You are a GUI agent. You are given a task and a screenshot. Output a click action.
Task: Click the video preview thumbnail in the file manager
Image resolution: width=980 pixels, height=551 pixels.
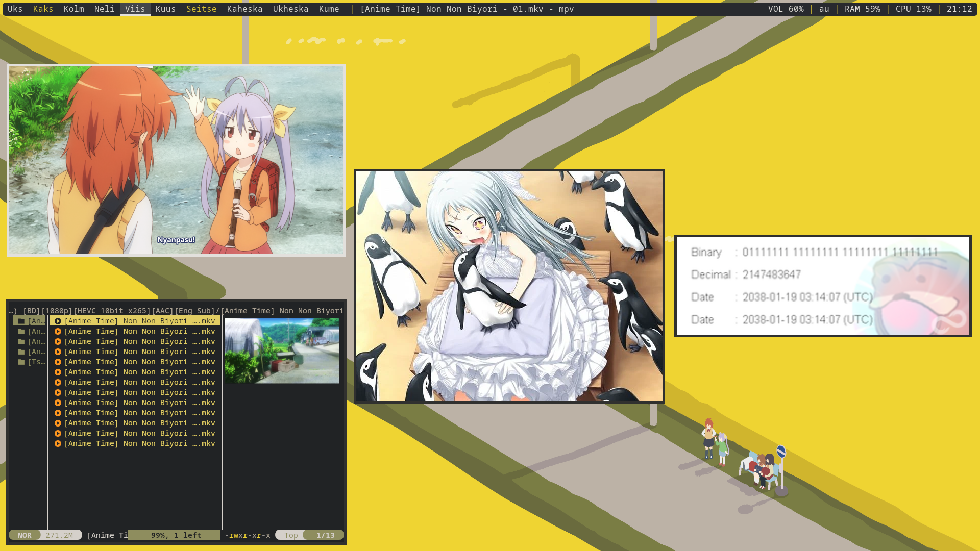[282, 350]
